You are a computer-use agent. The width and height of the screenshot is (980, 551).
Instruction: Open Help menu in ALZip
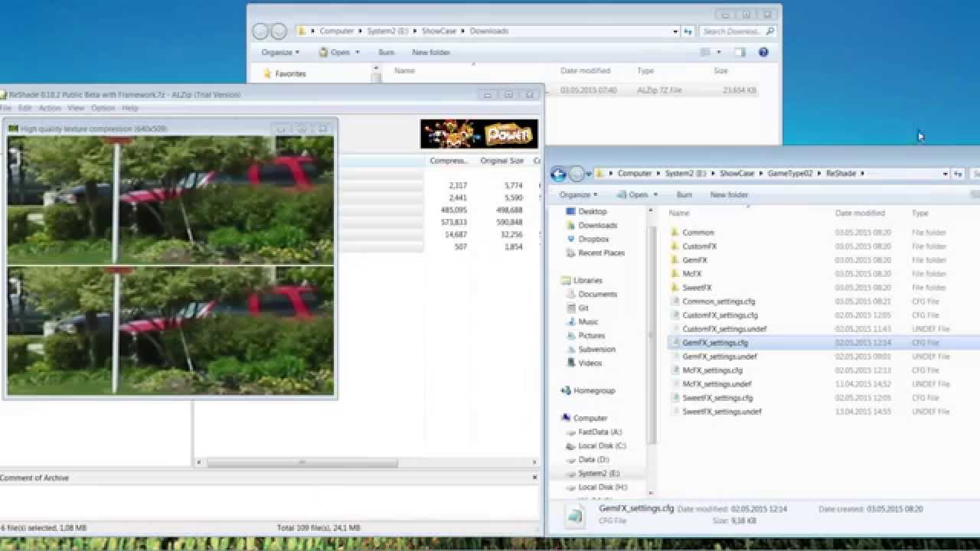(x=130, y=109)
